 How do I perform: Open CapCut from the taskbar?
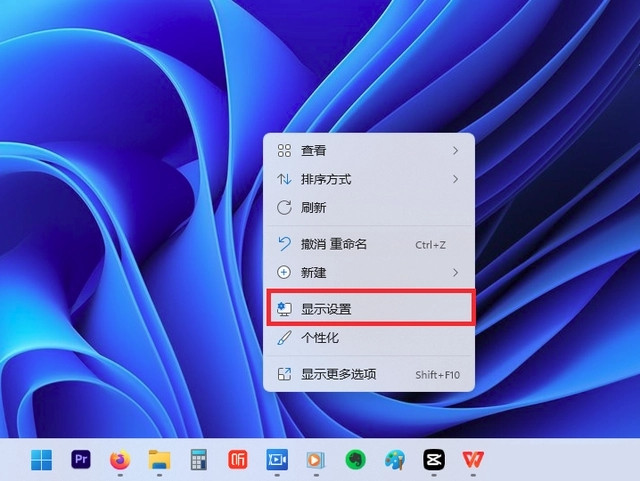click(434, 460)
